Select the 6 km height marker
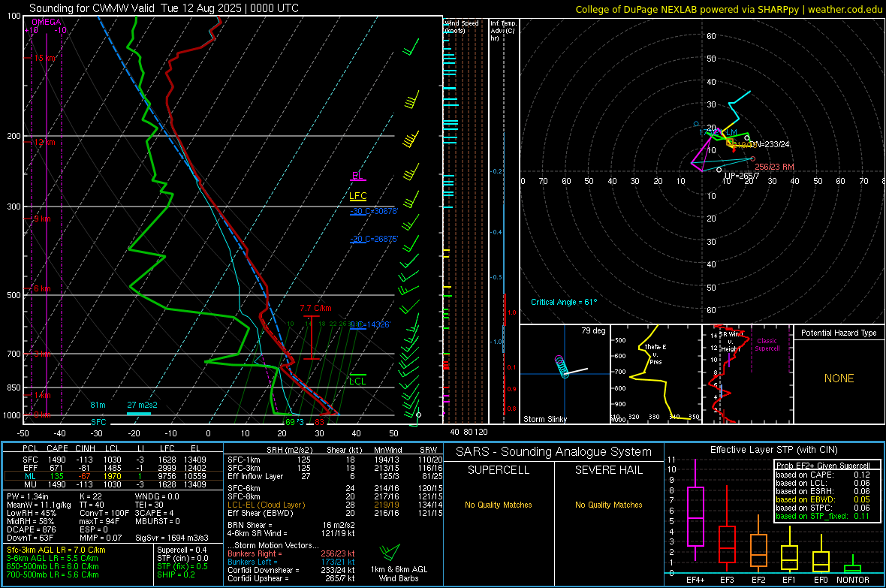 coord(42,289)
